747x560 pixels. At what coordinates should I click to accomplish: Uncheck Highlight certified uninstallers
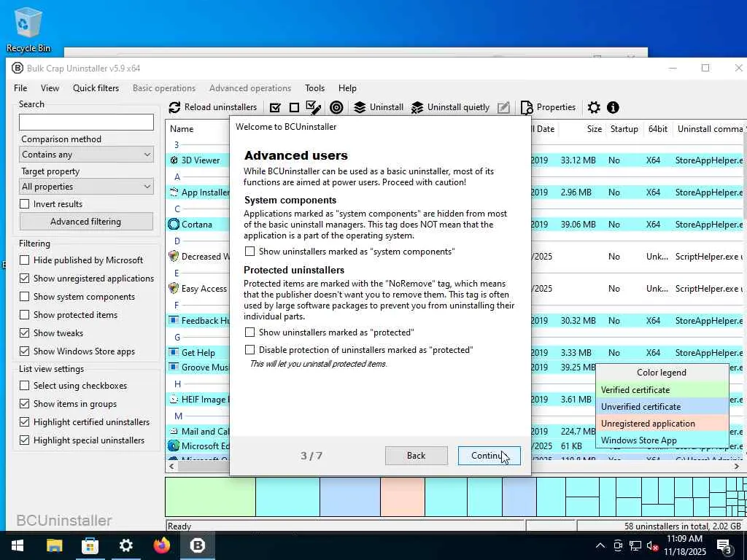[24, 422]
